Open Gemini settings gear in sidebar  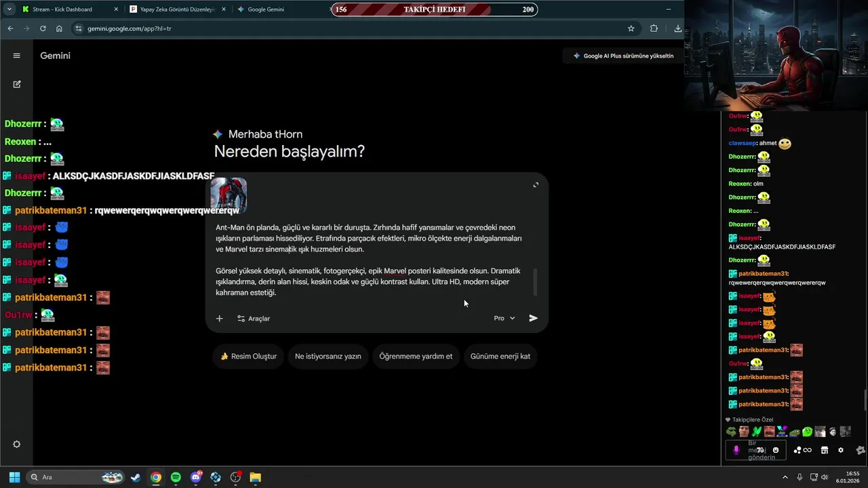[x=17, y=445]
